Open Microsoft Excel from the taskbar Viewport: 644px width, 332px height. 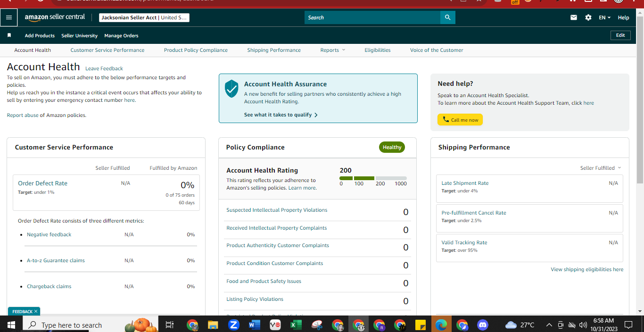click(296, 325)
